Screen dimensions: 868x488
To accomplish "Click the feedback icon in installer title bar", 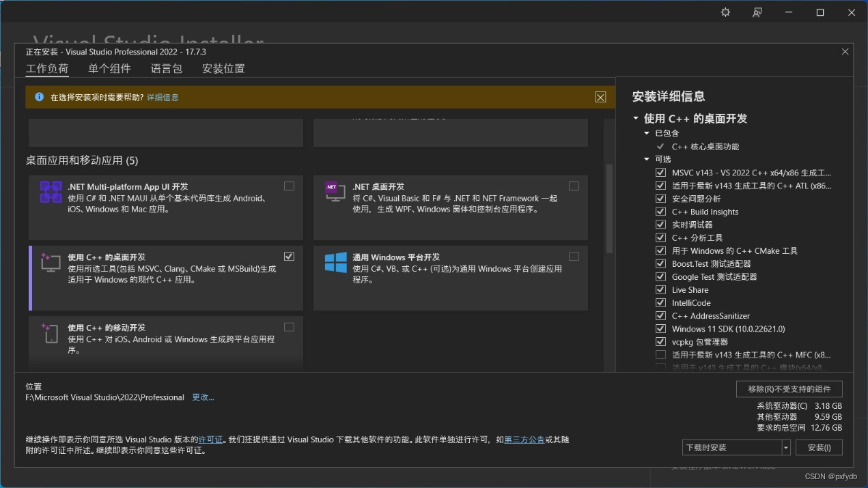I will 757,12.
